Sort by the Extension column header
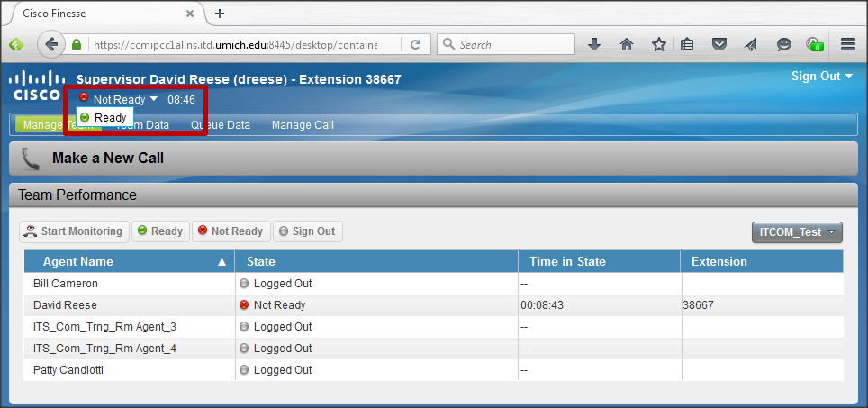Viewport: 868px width, 408px height. point(763,261)
